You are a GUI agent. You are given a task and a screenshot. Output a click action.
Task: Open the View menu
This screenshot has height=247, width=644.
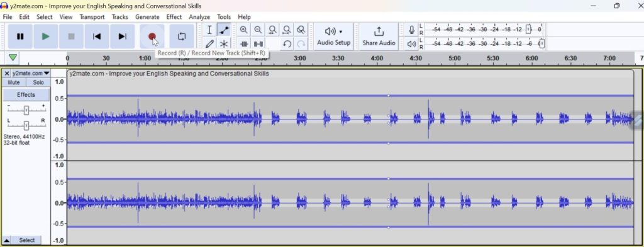point(65,17)
